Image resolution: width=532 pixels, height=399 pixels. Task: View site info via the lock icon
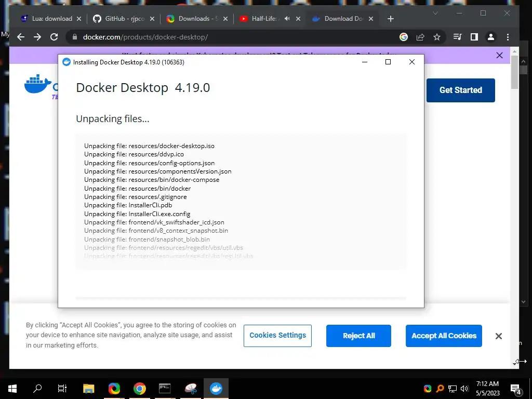pos(75,37)
